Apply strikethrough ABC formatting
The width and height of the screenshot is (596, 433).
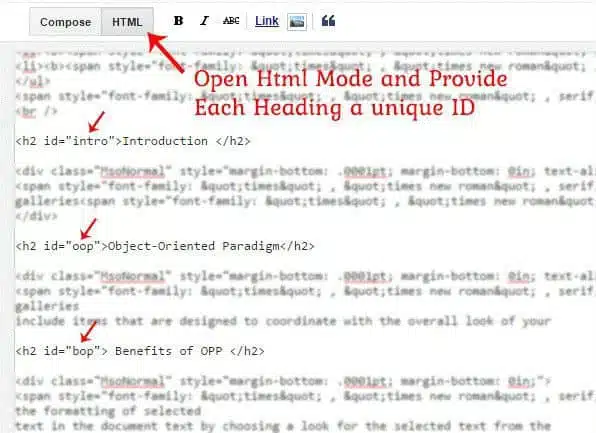pyautogui.click(x=231, y=21)
